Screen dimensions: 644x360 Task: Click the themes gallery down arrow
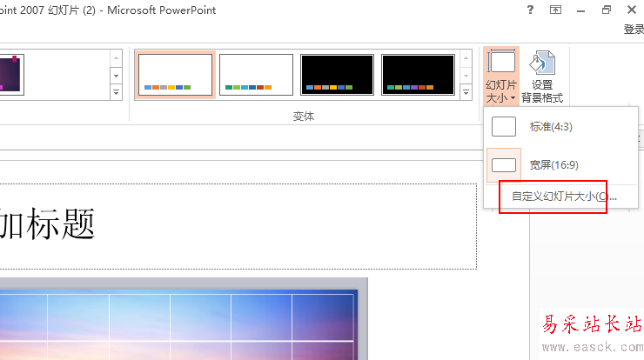coord(117,76)
